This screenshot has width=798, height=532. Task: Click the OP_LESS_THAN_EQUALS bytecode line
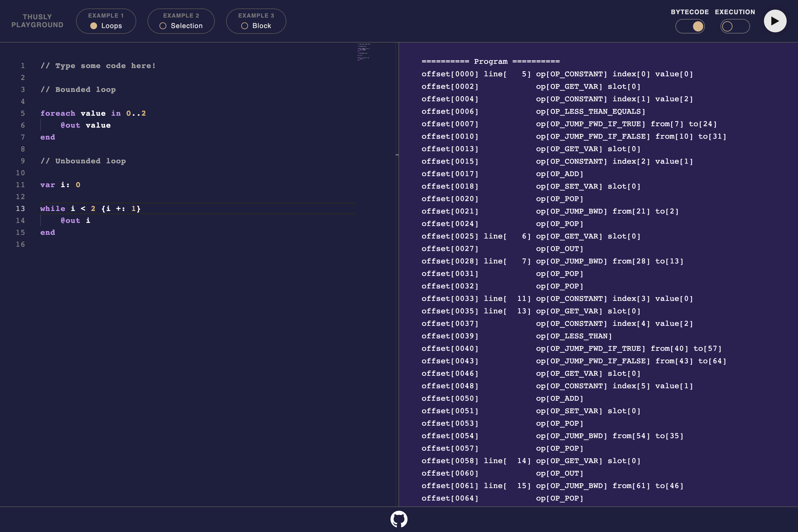coord(591,112)
